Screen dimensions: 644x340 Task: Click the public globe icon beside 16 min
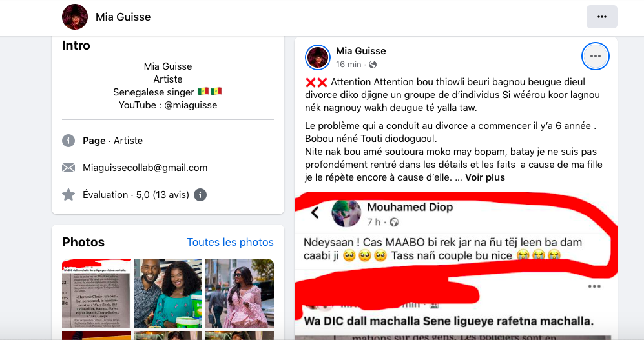click(x=373, y=65)
